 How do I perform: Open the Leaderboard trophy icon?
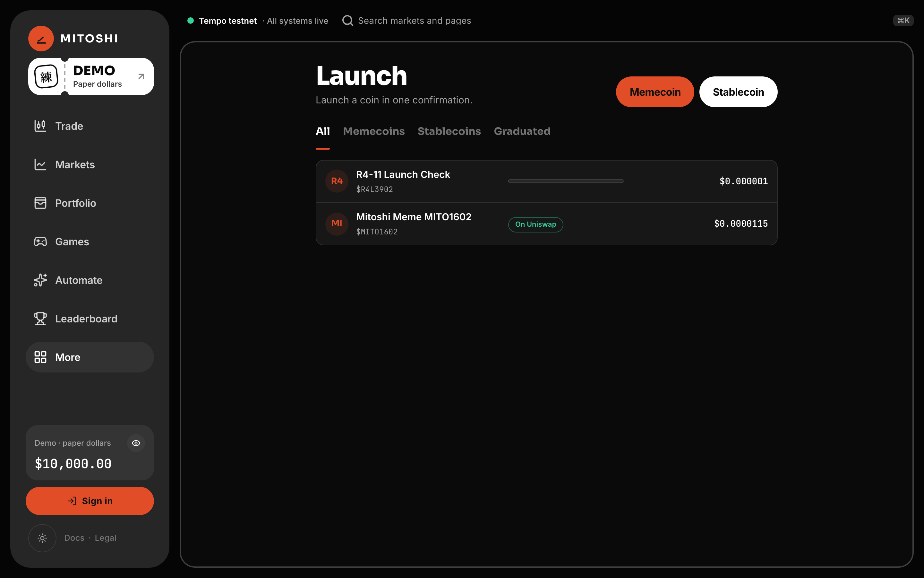pyautogui.click(x=40, y=319)
